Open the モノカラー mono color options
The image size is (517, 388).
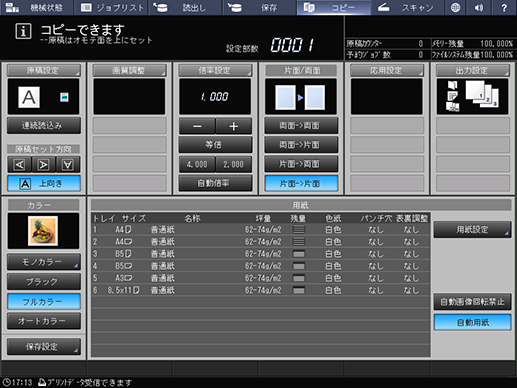click(x=44, y=262)
